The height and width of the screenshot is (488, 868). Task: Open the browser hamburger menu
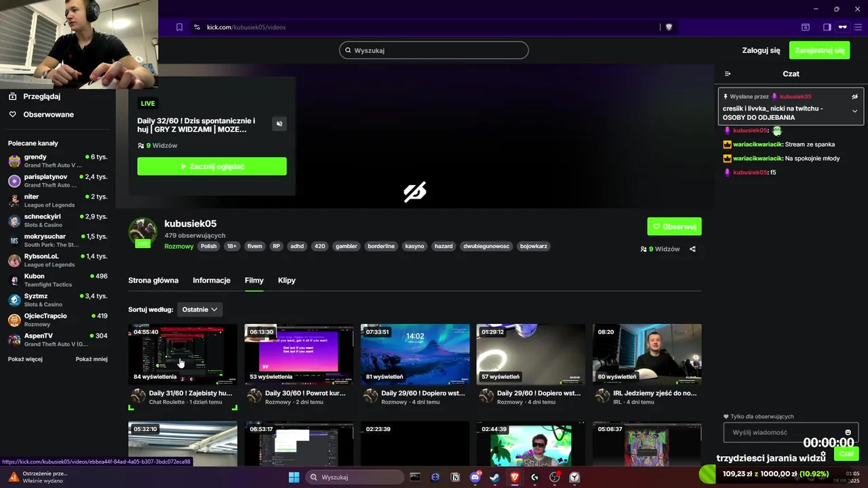858,27
